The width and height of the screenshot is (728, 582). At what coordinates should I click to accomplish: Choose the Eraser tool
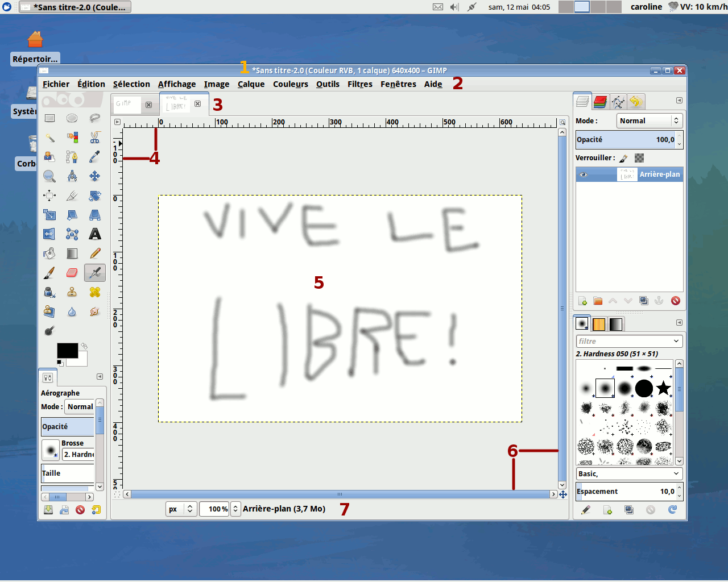pos(72,273)
